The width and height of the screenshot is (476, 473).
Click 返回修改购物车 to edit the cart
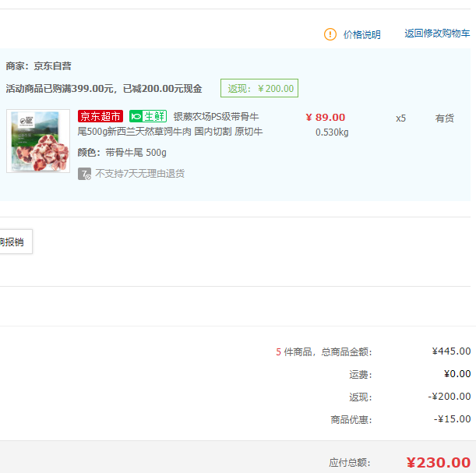pyautogui.click(x=437, y=34)
